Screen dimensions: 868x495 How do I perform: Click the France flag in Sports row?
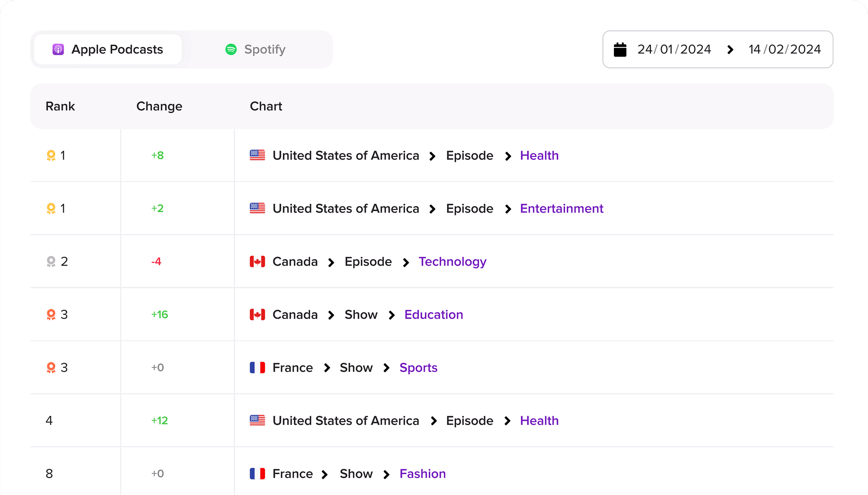click(257, 367)
